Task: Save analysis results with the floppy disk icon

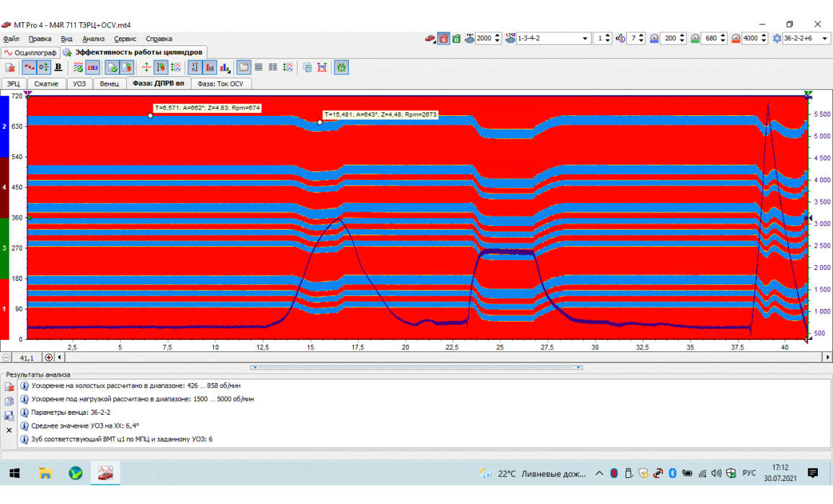Action: pyautogui.click(x=9, y=415)
